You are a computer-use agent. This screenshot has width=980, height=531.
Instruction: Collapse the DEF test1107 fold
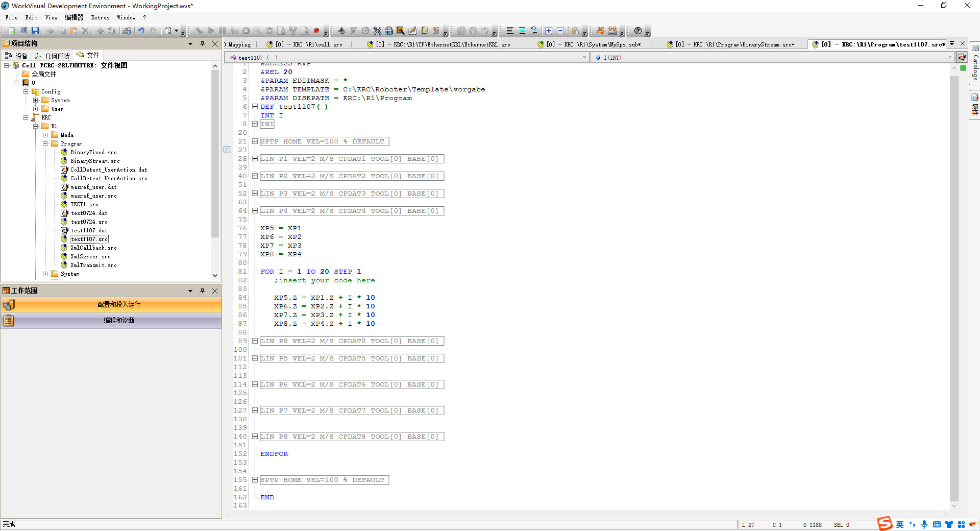click(255, 106)
